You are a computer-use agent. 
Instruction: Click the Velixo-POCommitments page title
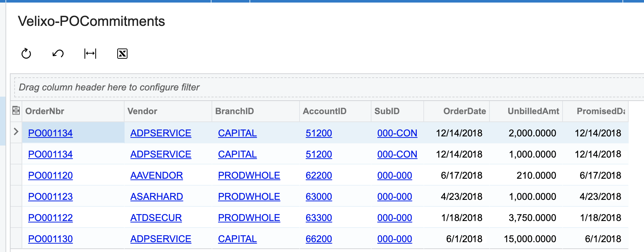[91, 21]
